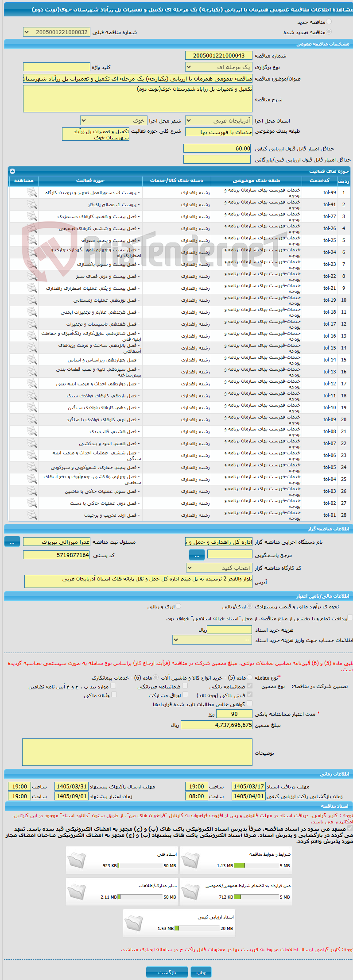353x980 pixels.
Task: Click the کلید واژه input field
Action: pos(56,67)
